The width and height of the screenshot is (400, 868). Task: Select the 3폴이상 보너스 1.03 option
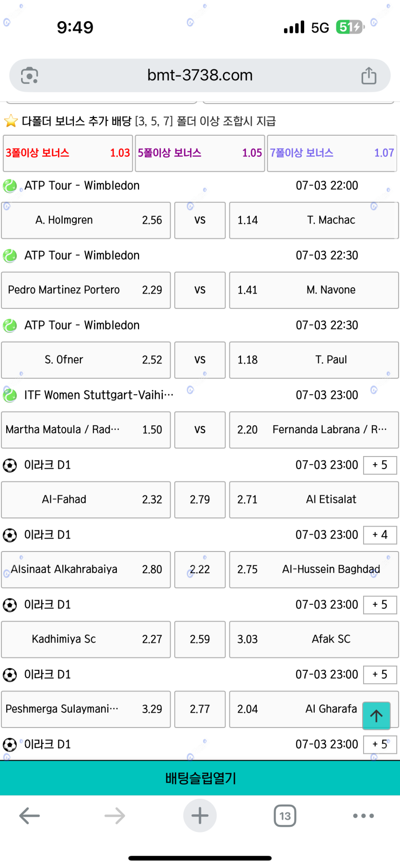tap(68, 153)
